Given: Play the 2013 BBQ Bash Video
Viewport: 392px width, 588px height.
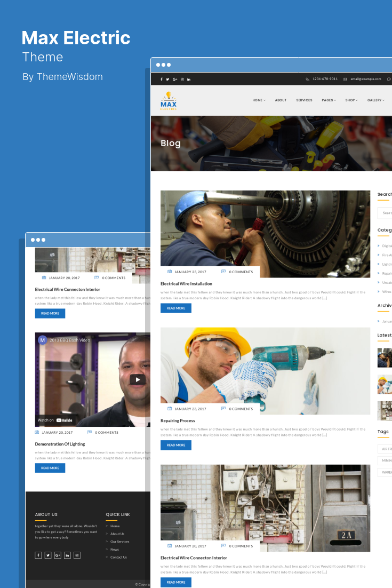Looking at the screenshot, I should click(x=138, y=379).
